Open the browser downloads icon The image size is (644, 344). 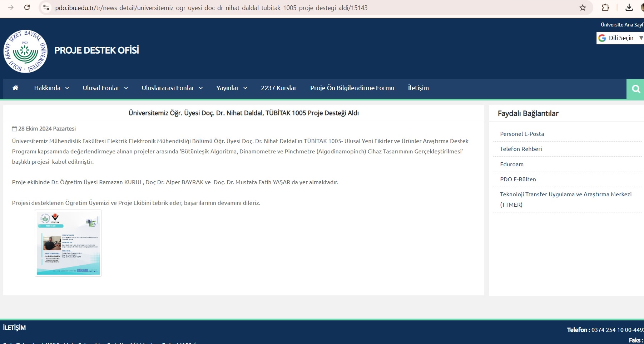[x=629, y=8]
